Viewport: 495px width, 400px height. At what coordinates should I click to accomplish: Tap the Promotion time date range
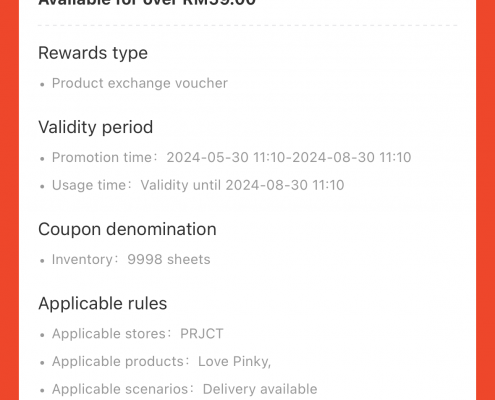point(289,157)
